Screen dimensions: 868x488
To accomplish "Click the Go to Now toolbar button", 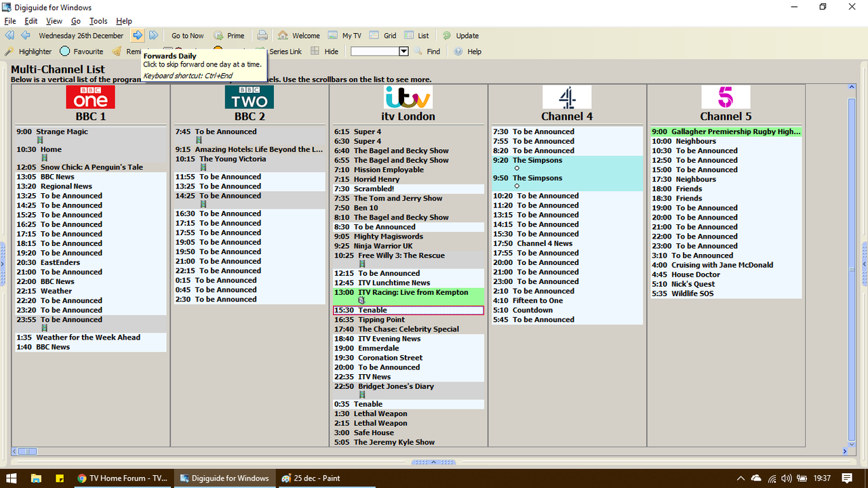I will pos(187,36).
